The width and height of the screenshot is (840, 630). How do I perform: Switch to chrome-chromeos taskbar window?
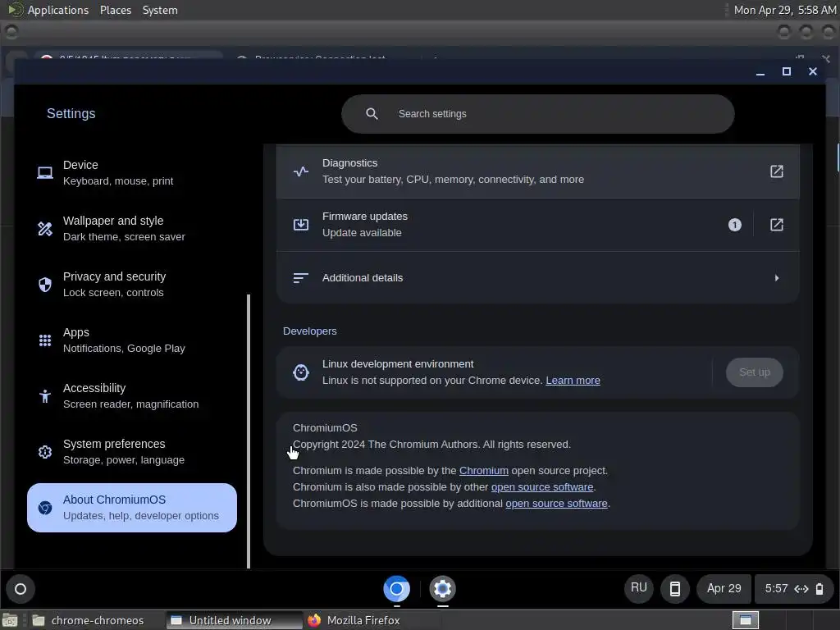[89, 620]
